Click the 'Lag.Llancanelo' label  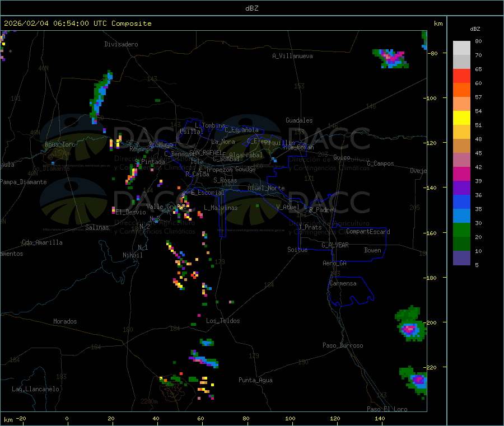36,389
